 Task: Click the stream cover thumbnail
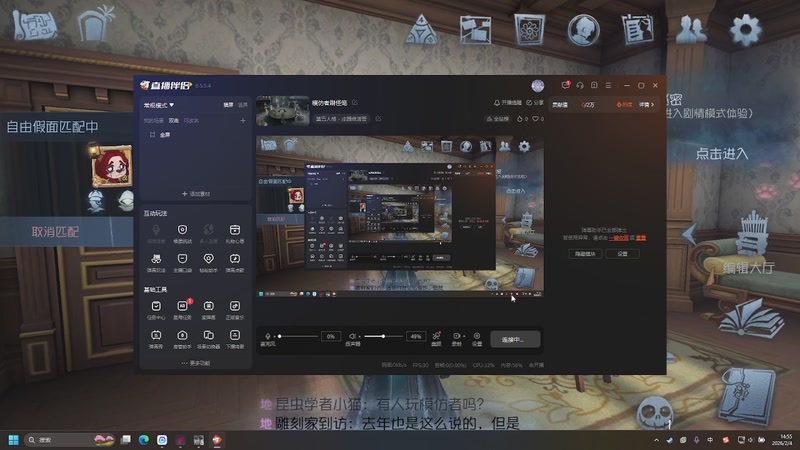point(283,111)
